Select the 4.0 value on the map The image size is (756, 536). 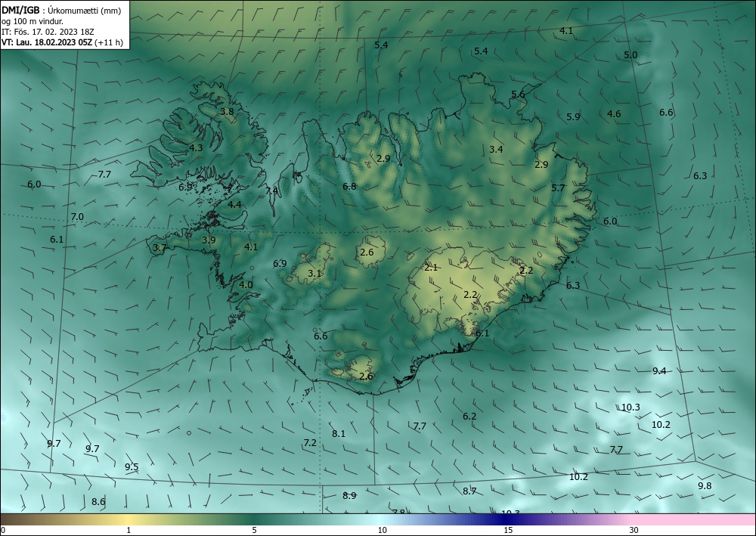[246, 285]
